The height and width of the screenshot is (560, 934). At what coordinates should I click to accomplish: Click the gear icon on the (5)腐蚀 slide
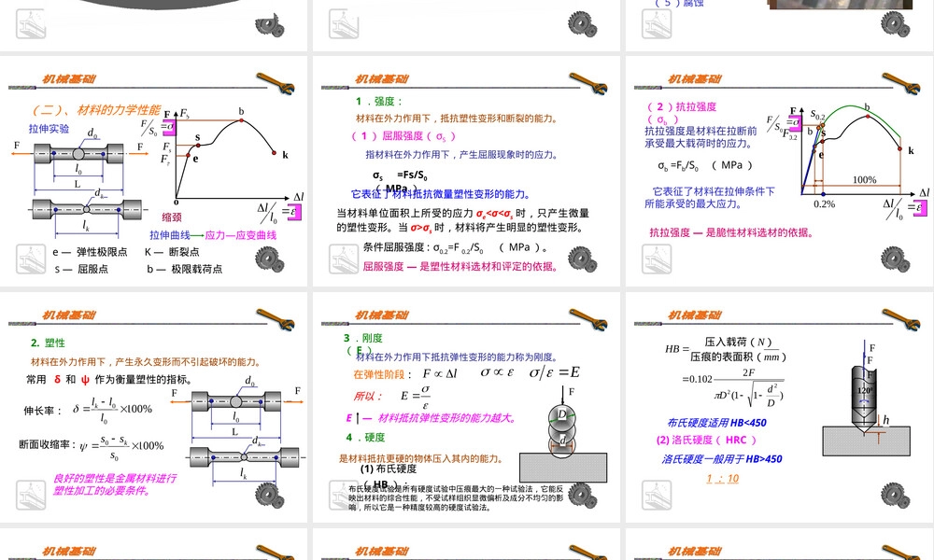[896, 24]
